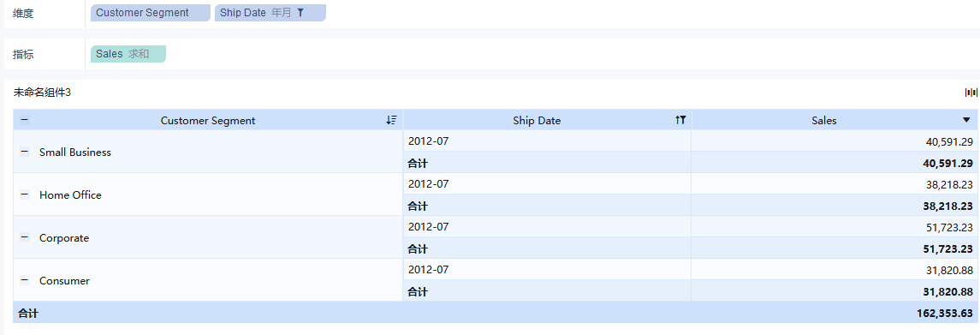Click the bold 38,218.23 subtotal value

947,206
